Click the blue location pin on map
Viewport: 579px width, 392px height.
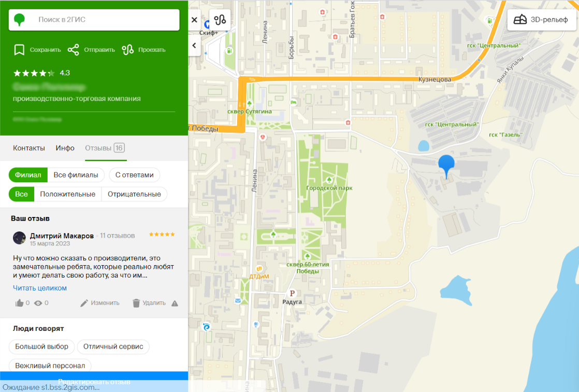click(x=447, y=166)
